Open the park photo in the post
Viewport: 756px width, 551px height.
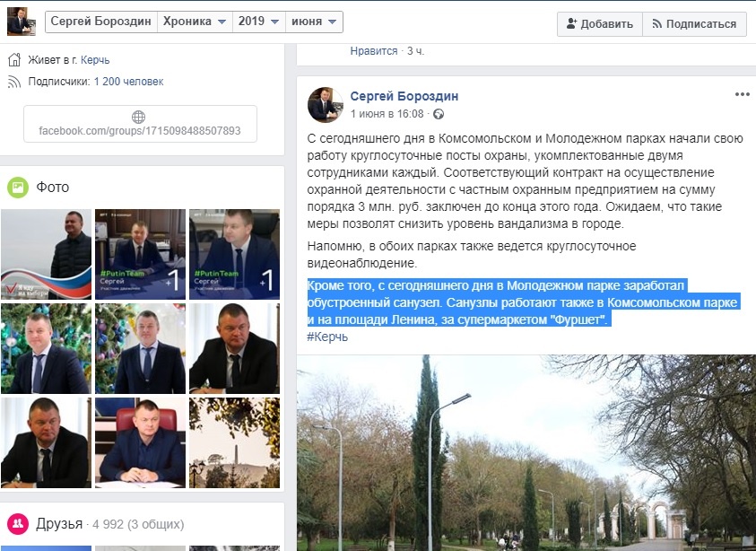click(x=526, y=453)
